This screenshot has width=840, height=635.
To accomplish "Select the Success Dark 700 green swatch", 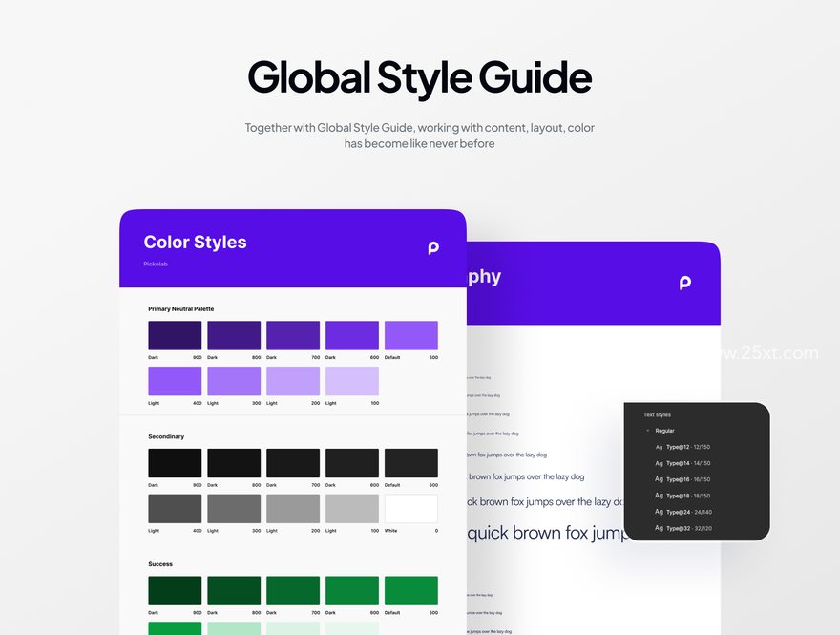I will [x=293, y=590].
